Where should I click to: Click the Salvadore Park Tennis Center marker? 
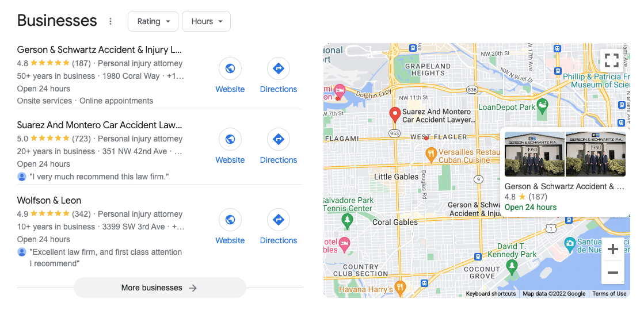348,221
